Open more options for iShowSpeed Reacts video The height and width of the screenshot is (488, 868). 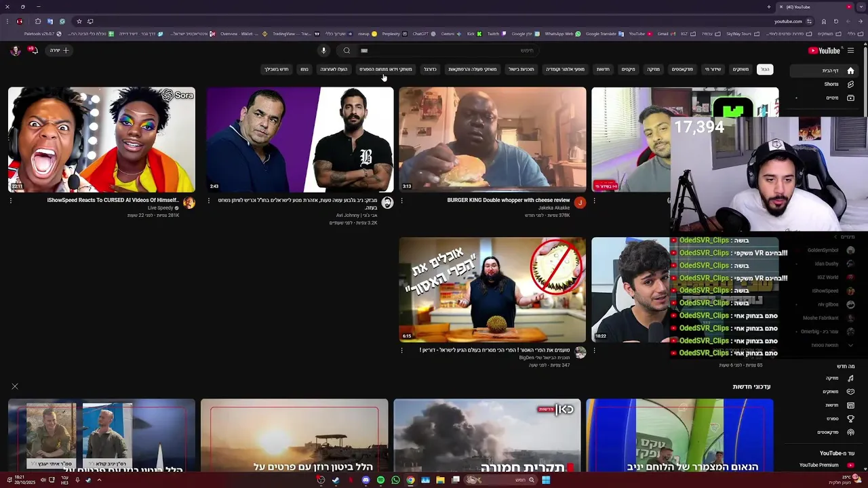tap(10, 201)
